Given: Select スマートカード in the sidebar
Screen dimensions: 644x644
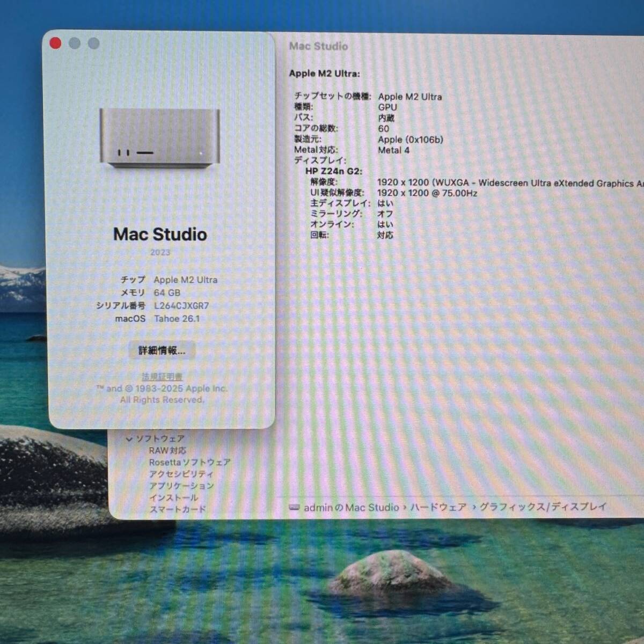Looking at the screenshot, I should [x=178, y=509].
